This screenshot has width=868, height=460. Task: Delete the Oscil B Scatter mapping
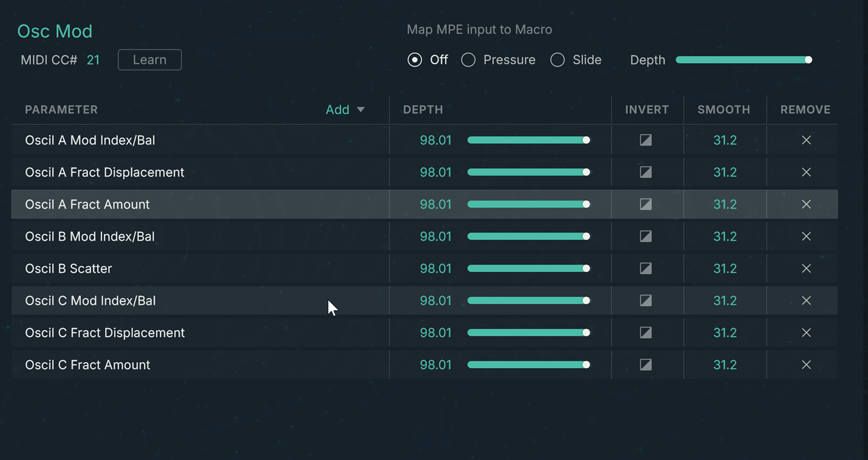806,268
